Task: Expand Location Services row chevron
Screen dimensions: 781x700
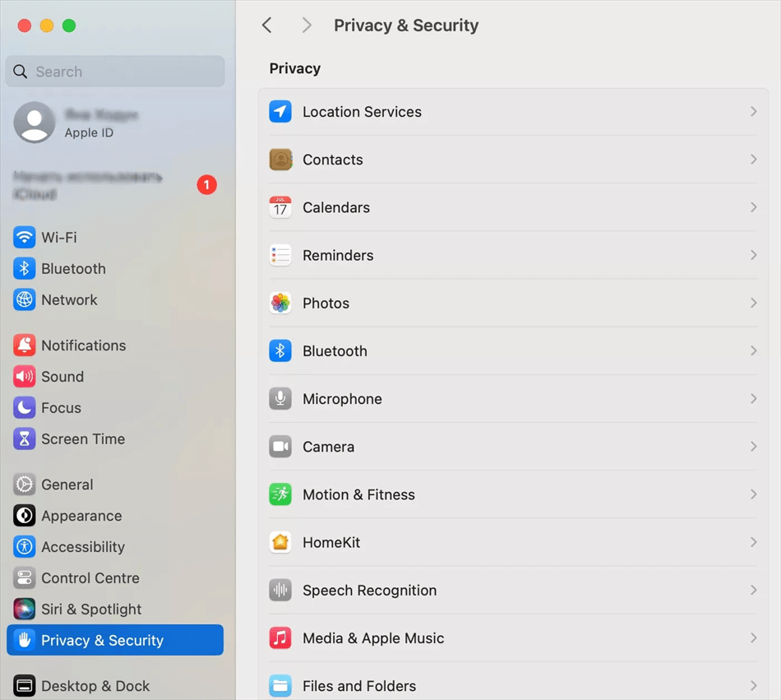Action: click(753, 112)
